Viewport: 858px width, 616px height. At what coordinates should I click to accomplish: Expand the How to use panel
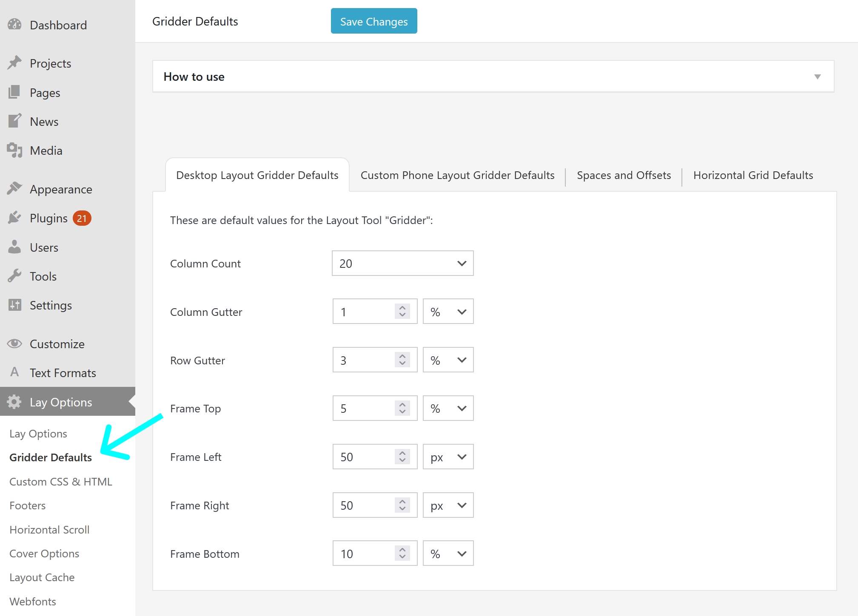coord(817,77)
